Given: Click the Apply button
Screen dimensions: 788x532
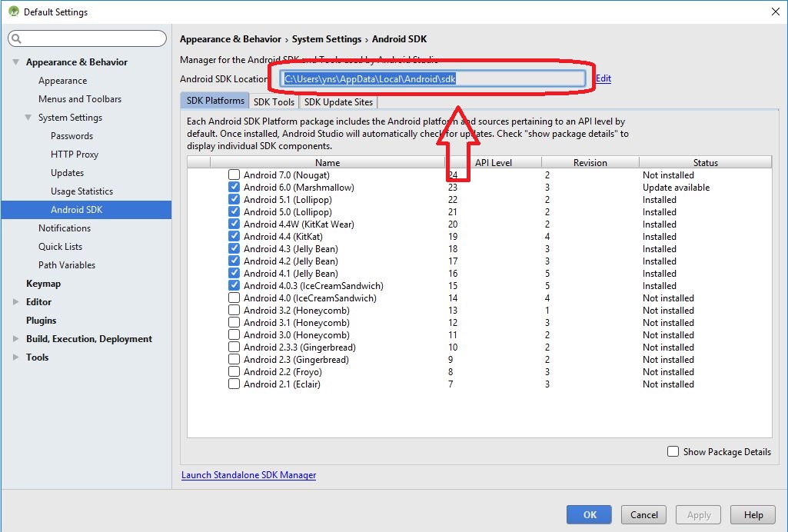Looking at the screenshot, I should point(699,515).
